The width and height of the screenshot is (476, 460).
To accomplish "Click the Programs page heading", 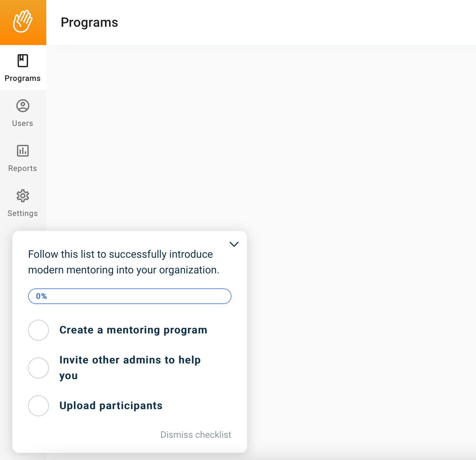I will click(89, 23).
